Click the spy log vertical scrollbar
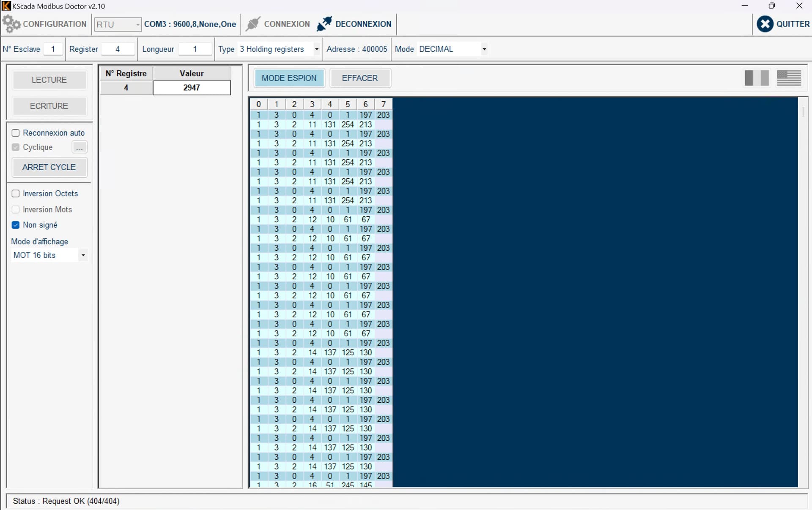Viewport: 812px width, 510px height. pos(803,292)
